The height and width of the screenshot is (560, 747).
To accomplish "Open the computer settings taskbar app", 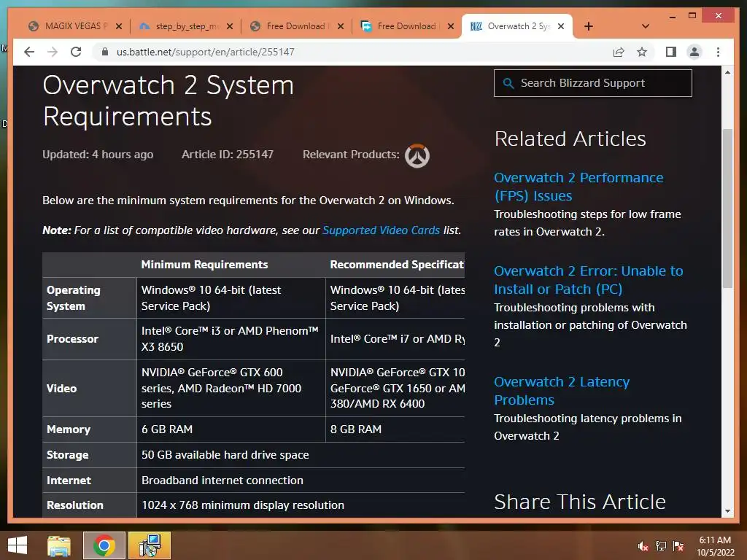I will 150,545.
